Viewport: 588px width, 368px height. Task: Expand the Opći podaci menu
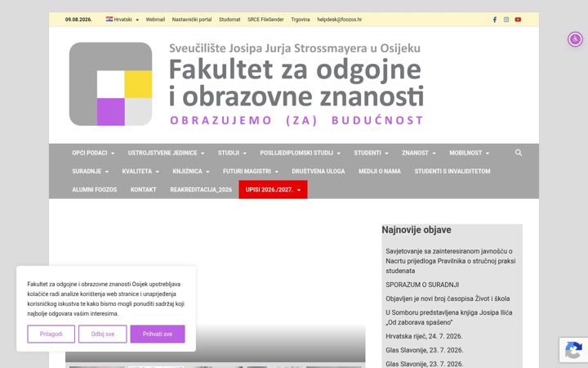93,153
